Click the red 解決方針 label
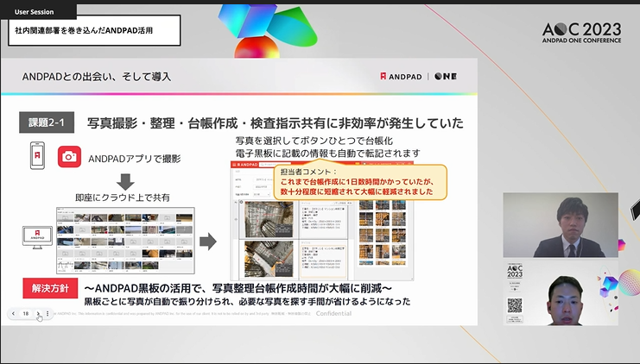This screenshot has width=640, height=364. [50, 288]
